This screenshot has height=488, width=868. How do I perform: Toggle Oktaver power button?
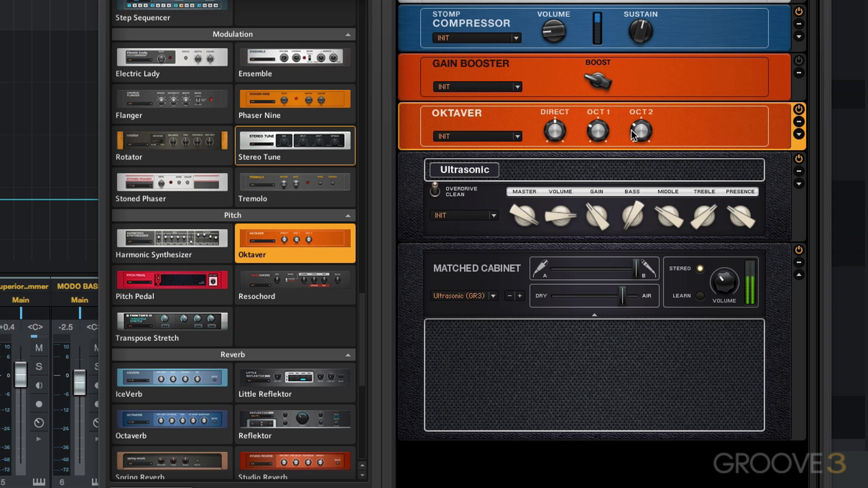pos(799,109)
